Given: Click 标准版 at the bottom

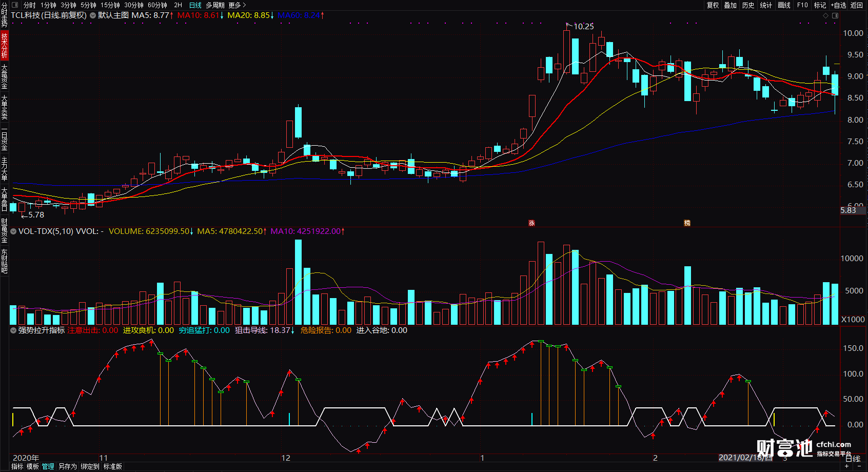Looking at the screenshot, I should click(113, 466).
